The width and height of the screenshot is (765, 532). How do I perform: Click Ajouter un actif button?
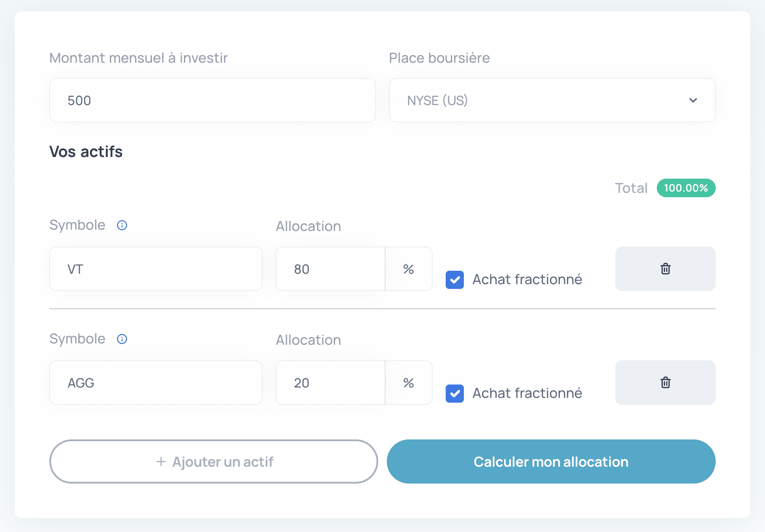tap(214, 461)
